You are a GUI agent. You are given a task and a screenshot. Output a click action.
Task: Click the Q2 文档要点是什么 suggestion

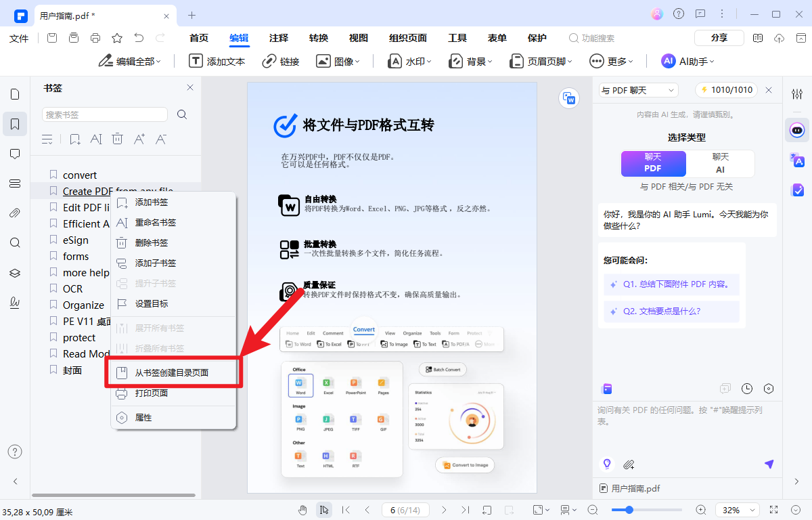point(671,310)
